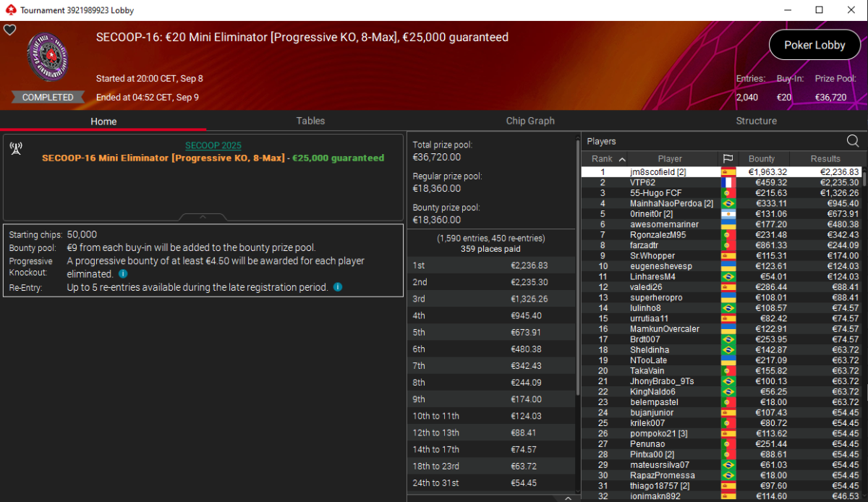Screen dimensions: 868x502
Task: Open the Chip Graph tab
Action: click(530, 121)
